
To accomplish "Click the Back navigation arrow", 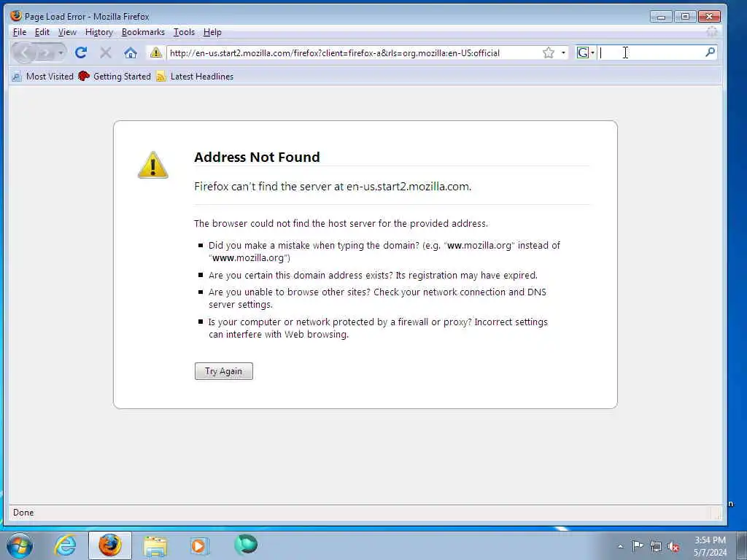I will click(x=25, y=52).
